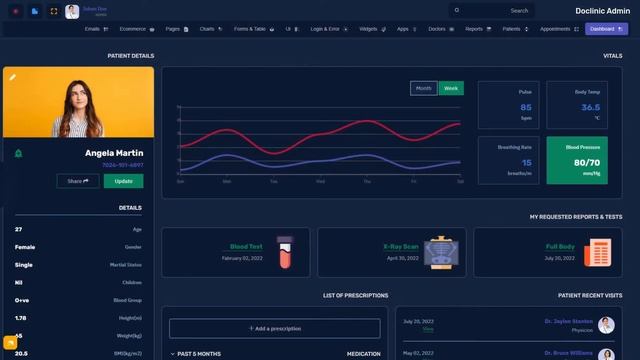
Task: Expand the Patients menu
Action: coord(515,29)
